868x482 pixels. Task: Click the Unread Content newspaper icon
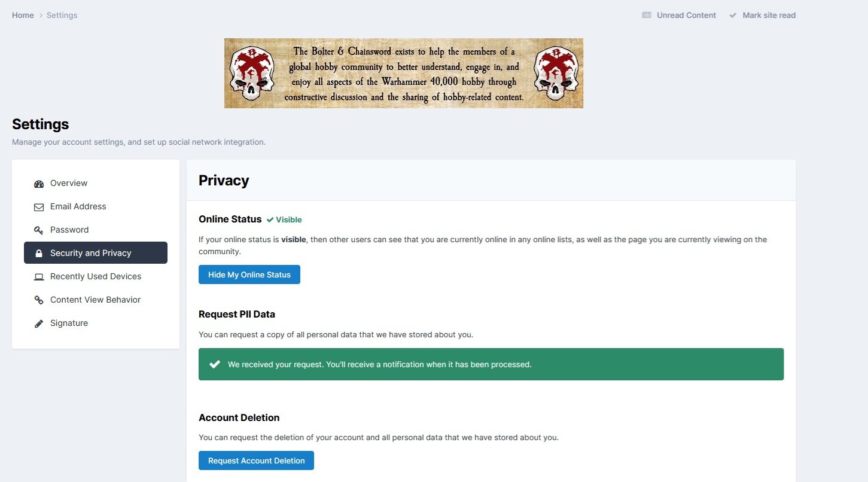[x=647, y=16]
